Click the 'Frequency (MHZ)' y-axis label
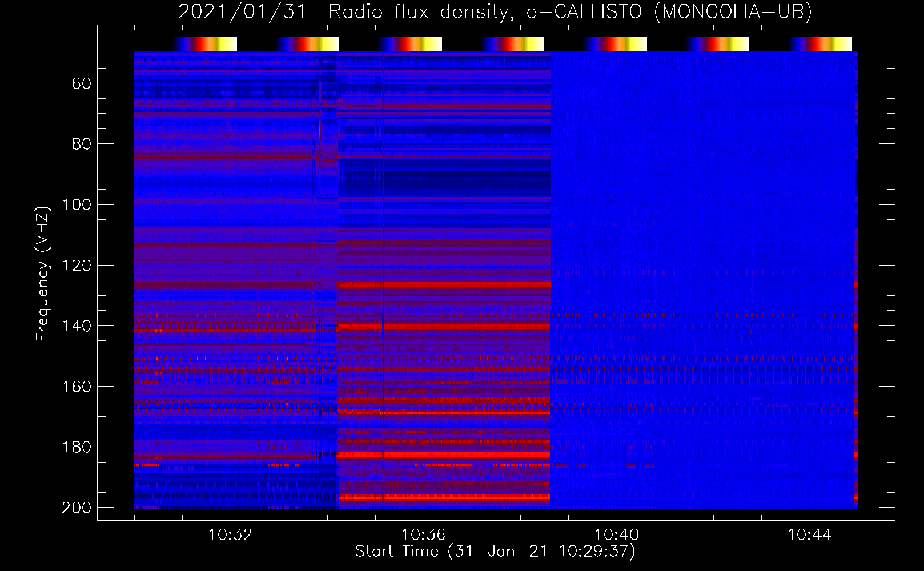Screen dimensions: 924x571 [x=43, y=274]
